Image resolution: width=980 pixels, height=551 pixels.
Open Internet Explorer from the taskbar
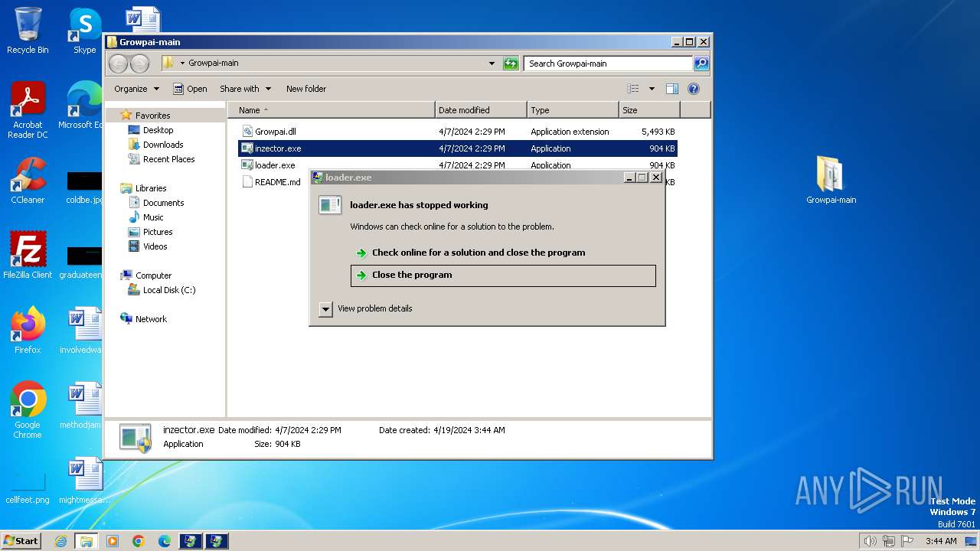(61, 541)
